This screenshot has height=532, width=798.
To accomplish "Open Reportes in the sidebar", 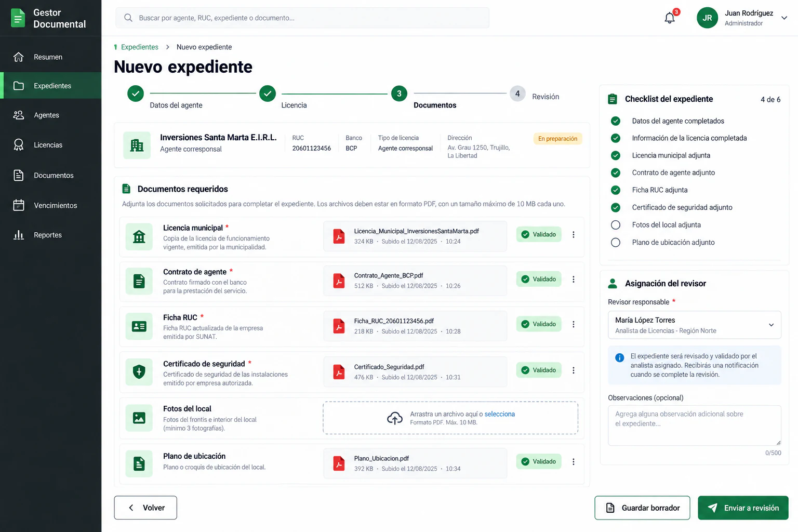I will point(51,235).
